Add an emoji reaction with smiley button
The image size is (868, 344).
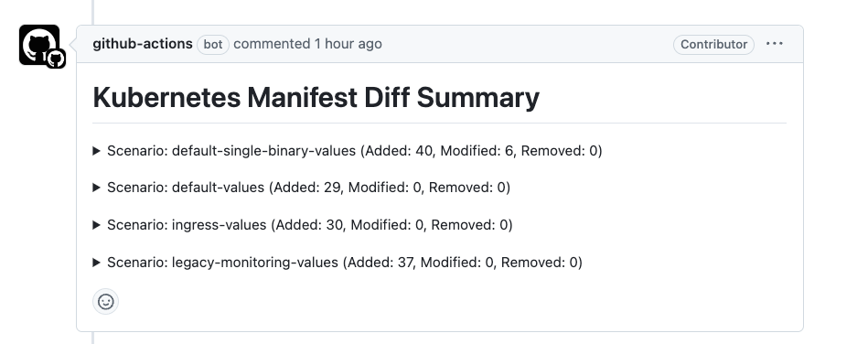coord(105,301)
